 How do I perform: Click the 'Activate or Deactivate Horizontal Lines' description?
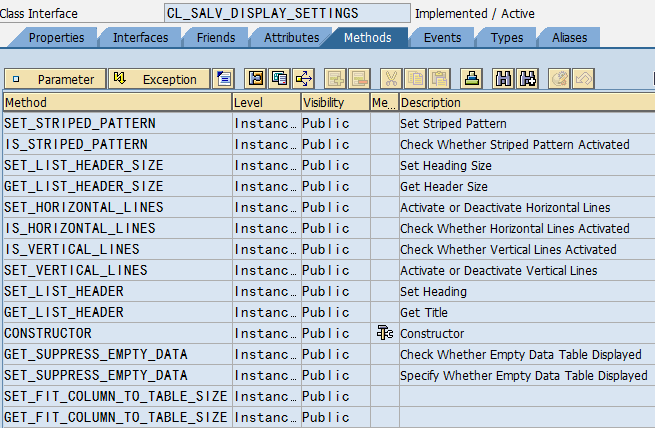(527, 207)
